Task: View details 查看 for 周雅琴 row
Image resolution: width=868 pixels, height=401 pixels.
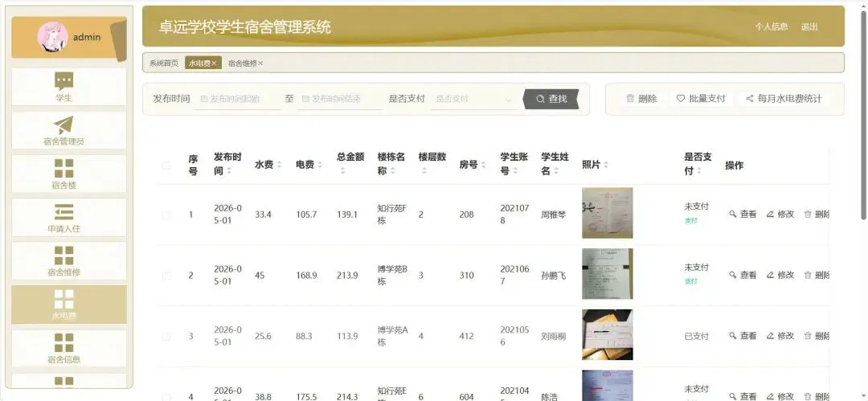Action: click(x=743, y=214)
